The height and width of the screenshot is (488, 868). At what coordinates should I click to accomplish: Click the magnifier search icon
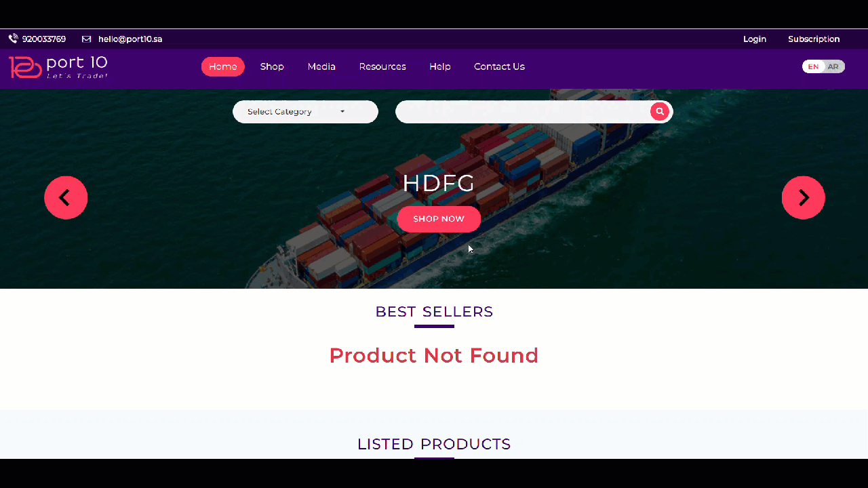(x=660, y=112)
